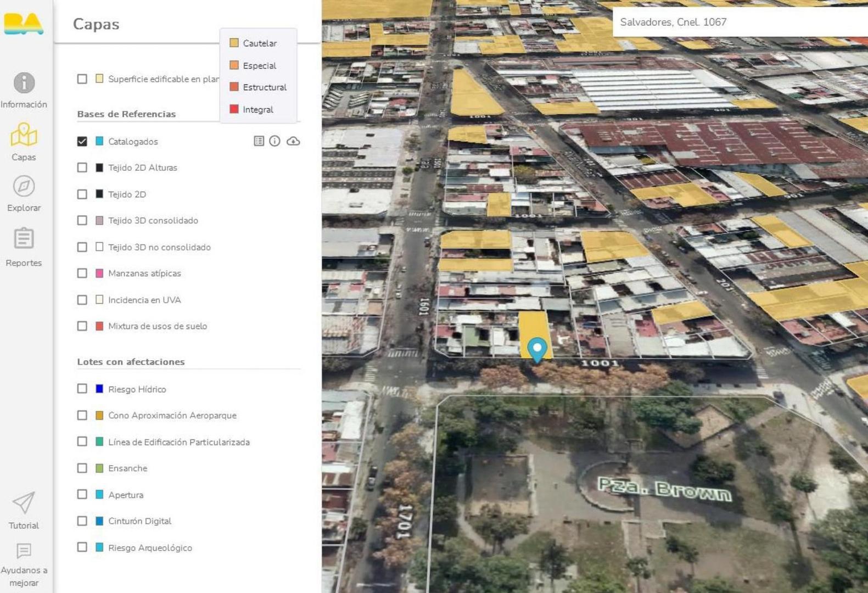
Task: Uncheck the Catalogados layer checkbox
Action: tap(82, 141)
